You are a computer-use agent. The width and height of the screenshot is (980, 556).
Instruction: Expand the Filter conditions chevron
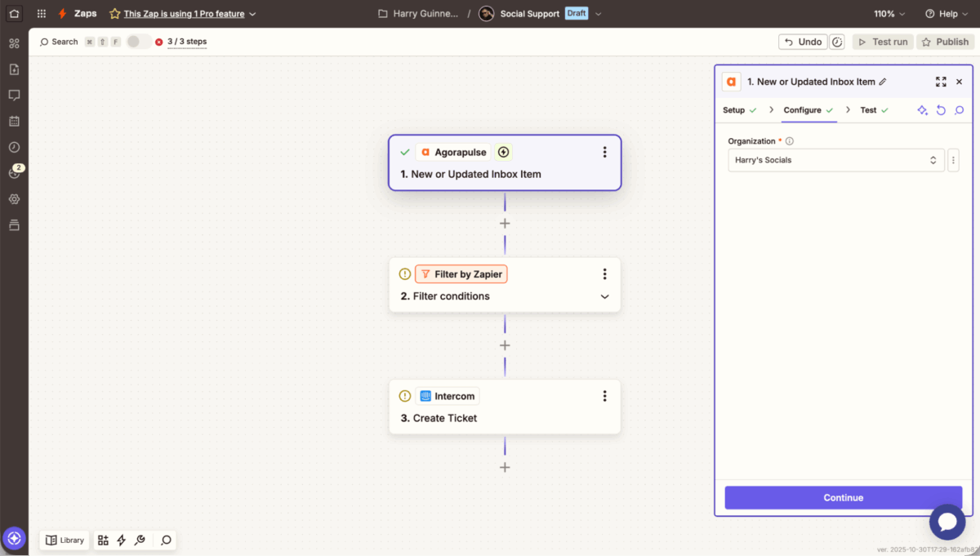604,296
